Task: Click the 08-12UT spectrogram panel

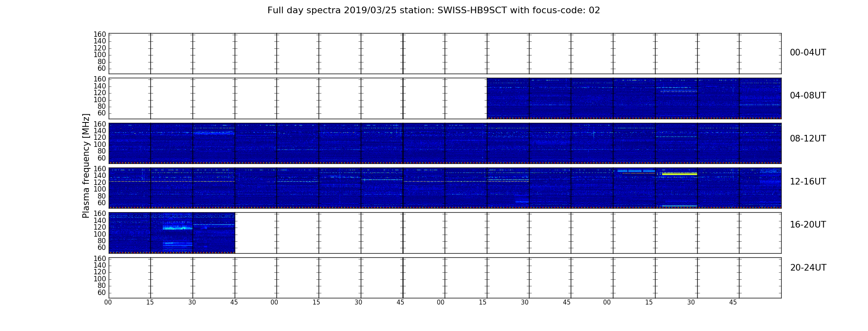Action: 445,143
